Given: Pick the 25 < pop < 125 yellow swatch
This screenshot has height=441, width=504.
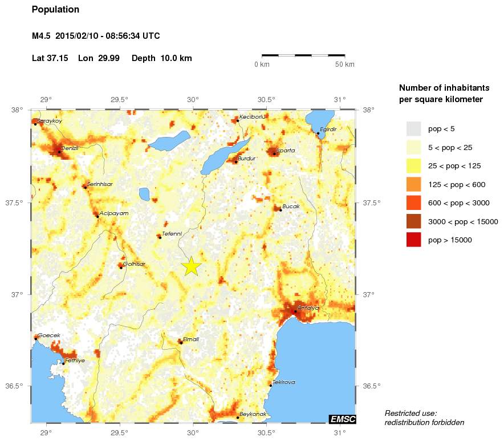Looking at the screenshot, I should [x=413, y=166].
